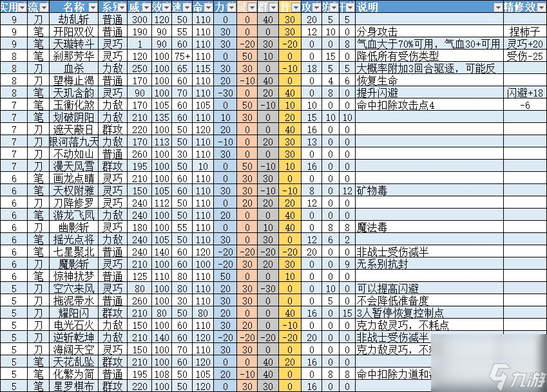Open the 名称 column filter dropdown
This screenshot has height=392, width=547.
[x=93, y=7]
